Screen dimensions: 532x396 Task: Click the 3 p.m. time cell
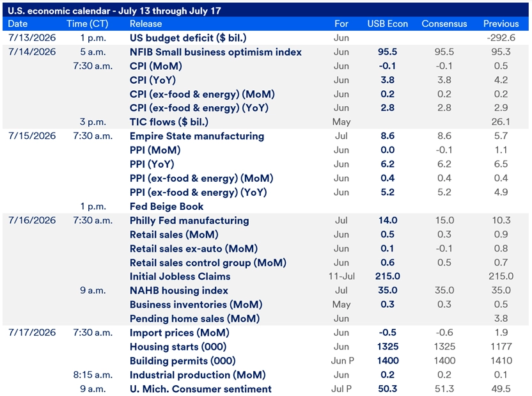pos(93,122)
